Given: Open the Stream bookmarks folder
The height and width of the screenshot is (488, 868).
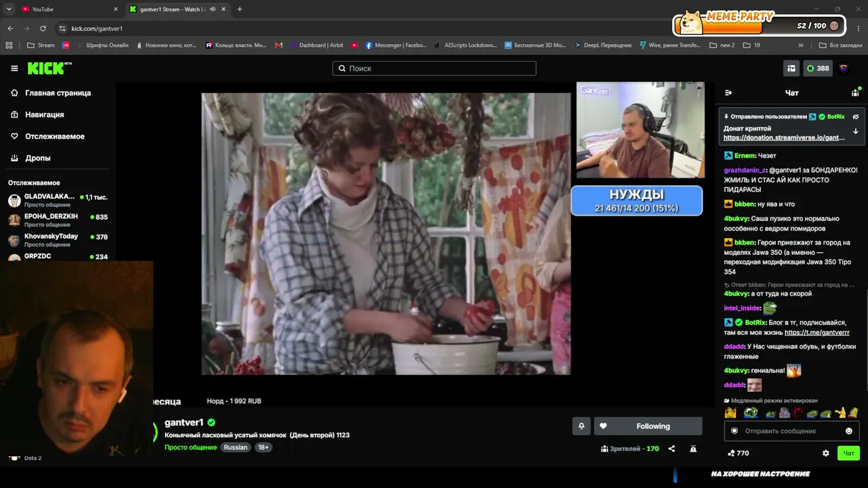Looking at the screenshot, I should tap(41, 45).
